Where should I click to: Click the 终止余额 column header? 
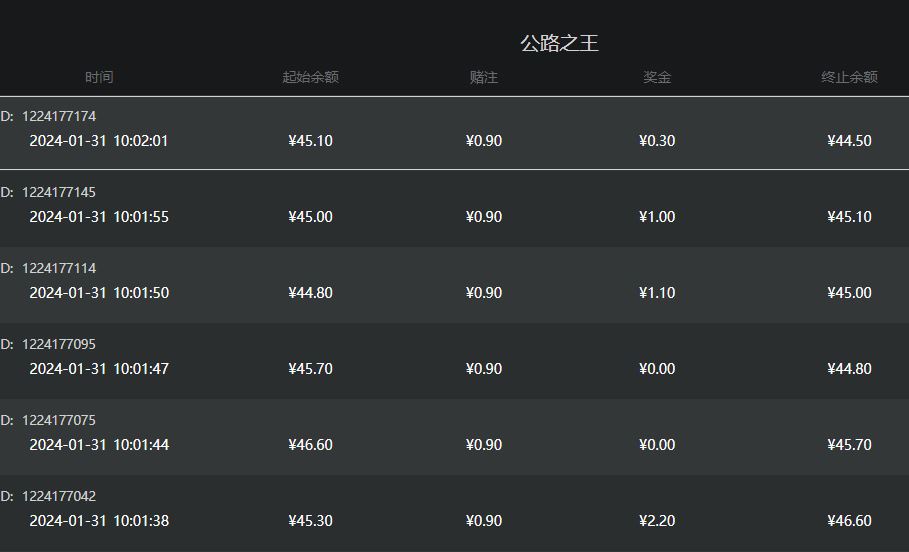(x=849, y=77)
